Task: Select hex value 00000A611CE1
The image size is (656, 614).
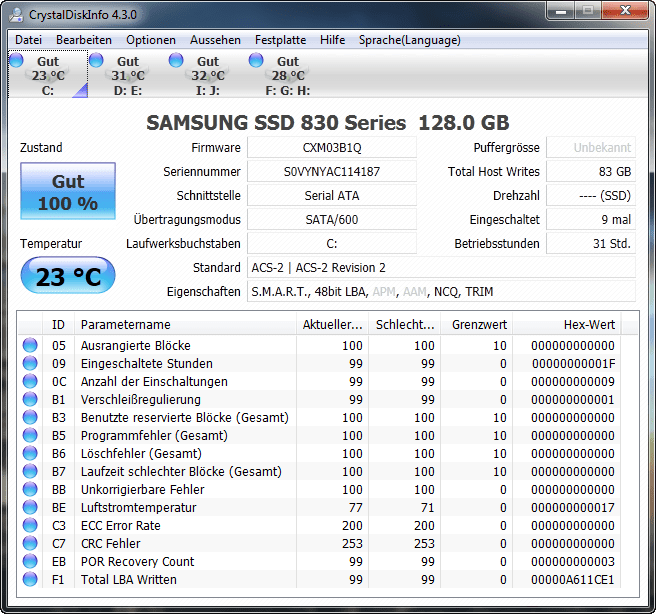Action: (x=573, y=579)
